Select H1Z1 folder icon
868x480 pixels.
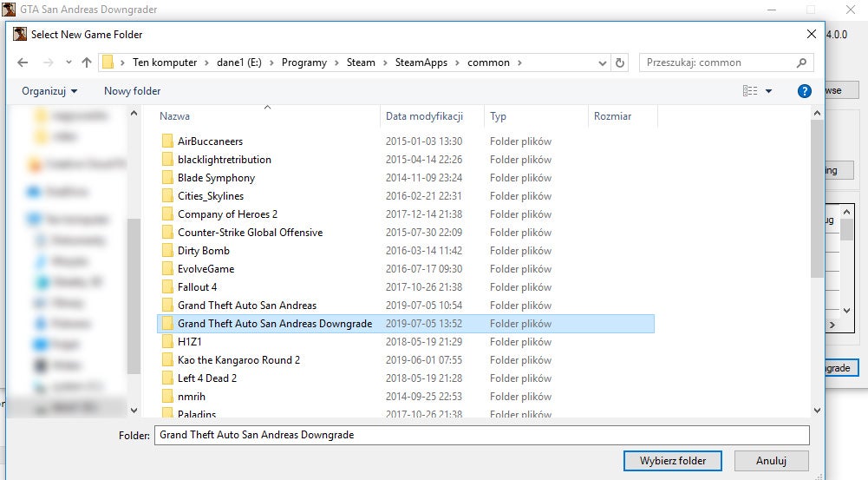(x=167, y=342)
